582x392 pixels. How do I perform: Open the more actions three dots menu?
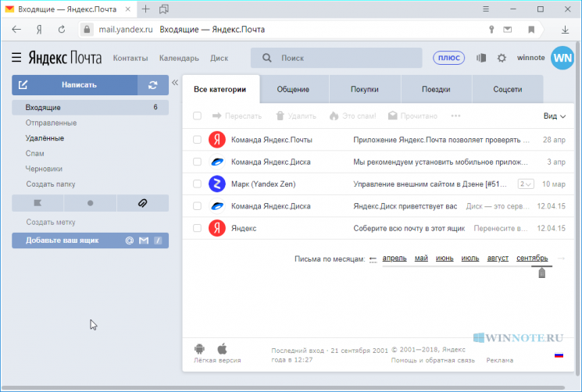click(455, 116)
